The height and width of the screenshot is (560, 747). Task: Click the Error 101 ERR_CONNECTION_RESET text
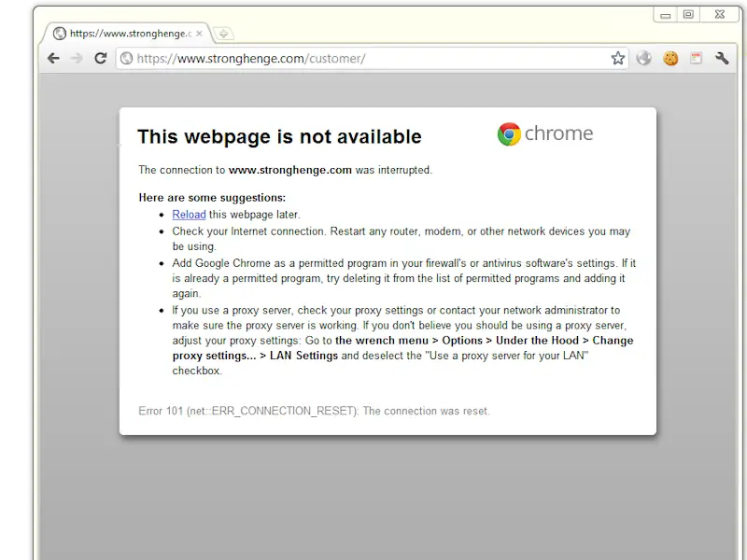pos(314,411)
